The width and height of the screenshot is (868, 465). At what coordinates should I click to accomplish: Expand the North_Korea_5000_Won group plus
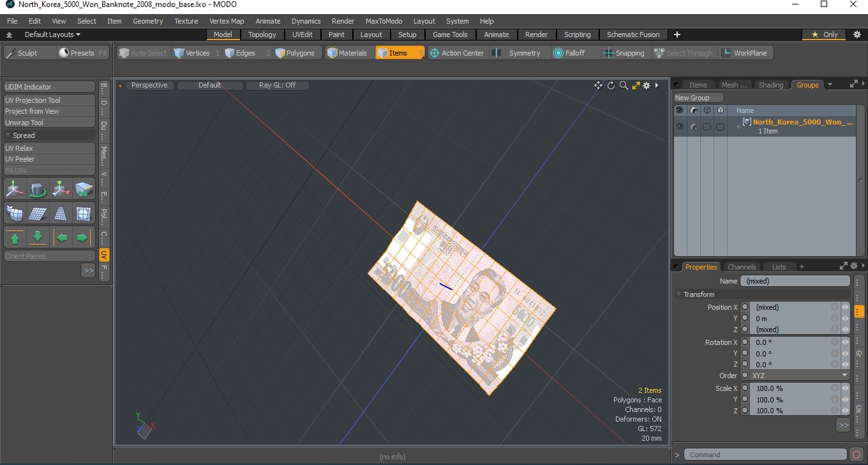pyautogui.click(x=738, y=126)
